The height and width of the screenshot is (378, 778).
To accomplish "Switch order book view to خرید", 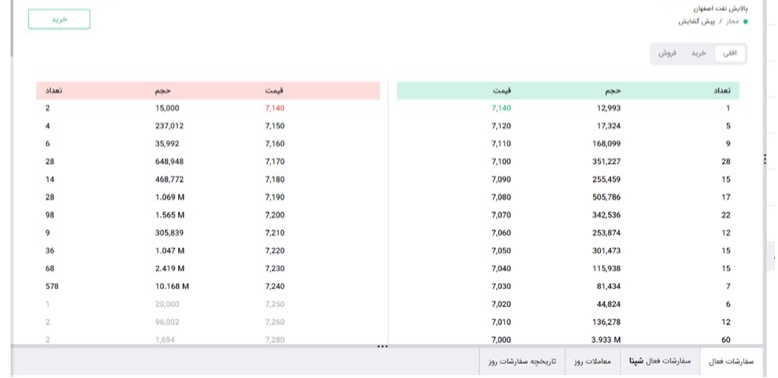I will coord(699,54).
